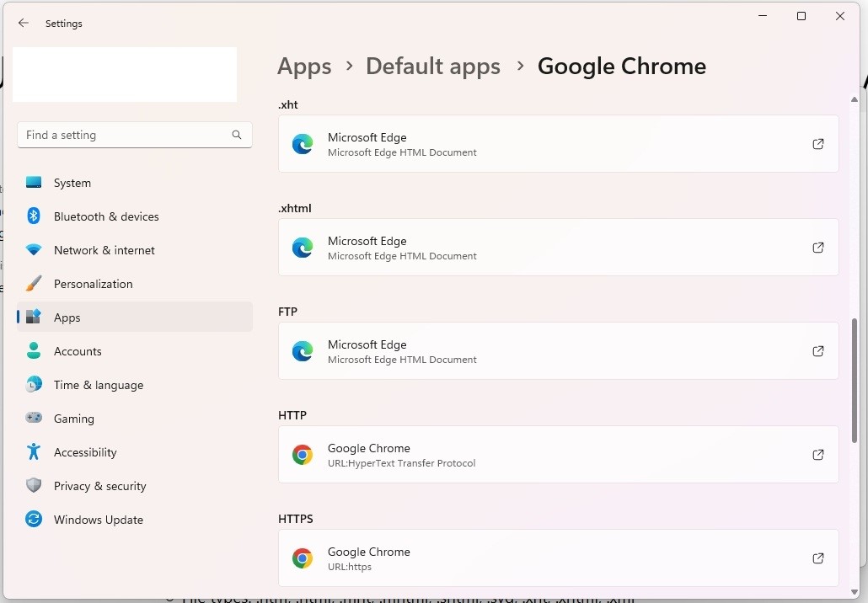Click the Google Chrome breadcrumb title
The height and width of the screenshot is (603, 868).
tap(622, 67)
